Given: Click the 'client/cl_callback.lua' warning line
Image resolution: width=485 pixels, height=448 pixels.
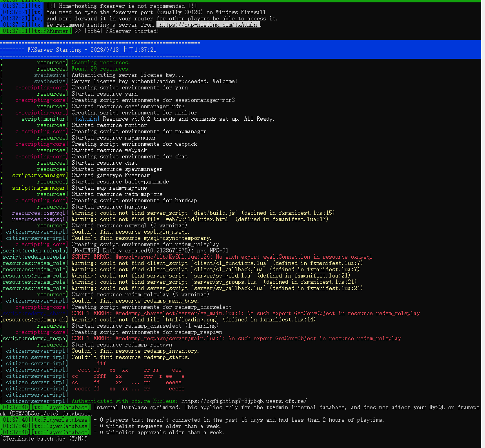Looking at the screenshot, I should (x=215, y=269).
